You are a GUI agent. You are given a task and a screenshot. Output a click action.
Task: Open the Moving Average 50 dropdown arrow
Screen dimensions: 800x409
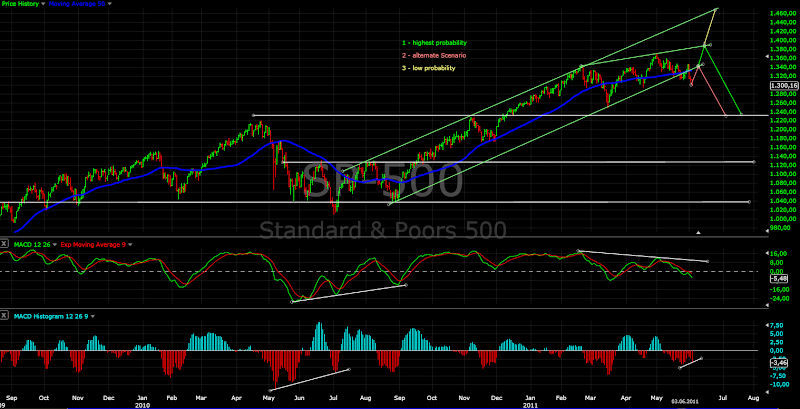tap(110, 4)
